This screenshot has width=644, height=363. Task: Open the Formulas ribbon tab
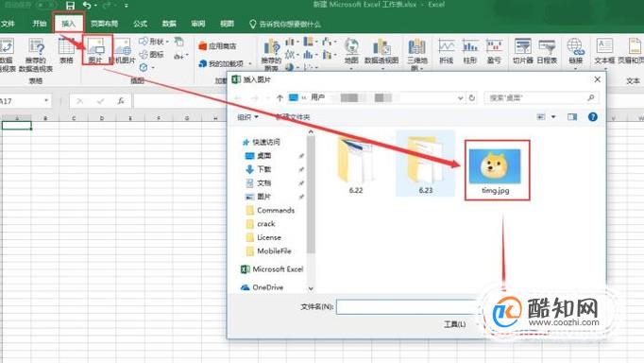coord(140,24)
